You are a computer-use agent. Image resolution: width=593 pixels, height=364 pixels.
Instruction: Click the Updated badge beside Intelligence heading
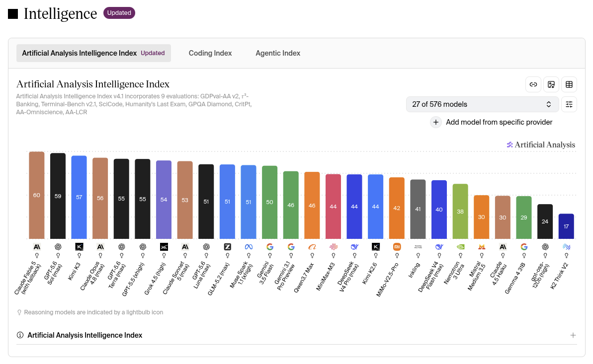119,13
